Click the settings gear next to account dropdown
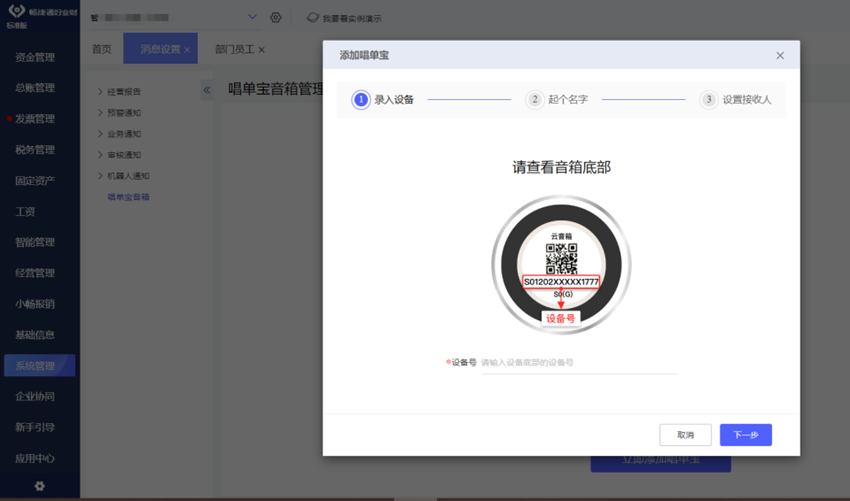This screenshot has height=501, width=850. (x=275, y=17)
